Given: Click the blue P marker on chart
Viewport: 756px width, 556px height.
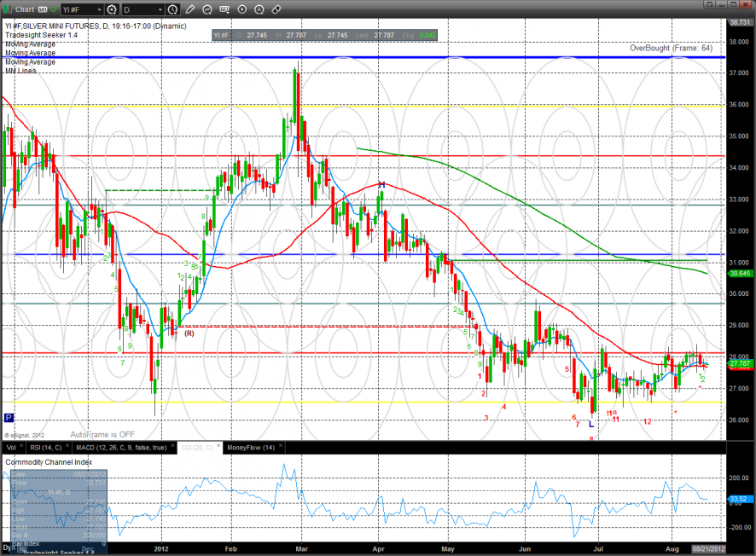Looking at the screenshot, I should coord(9,418).
